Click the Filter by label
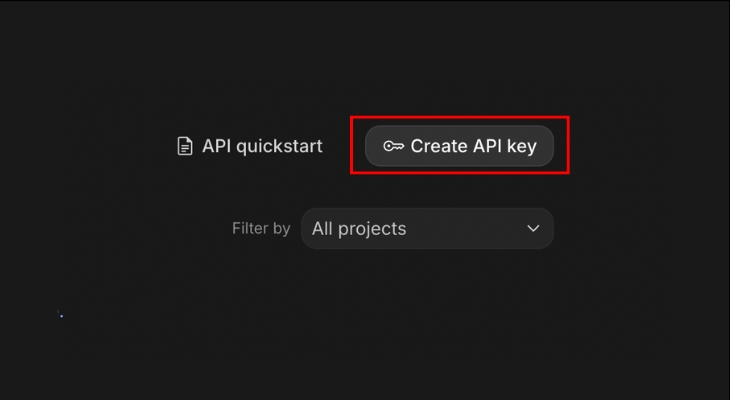Viewport: 730px width, 400px height. [x=261, y=228]
